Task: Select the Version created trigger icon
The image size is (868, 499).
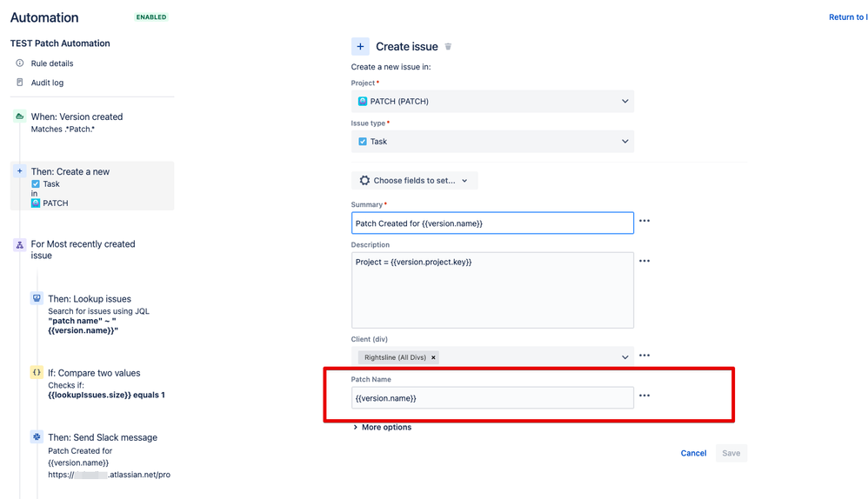Action: tap(20, 116)
